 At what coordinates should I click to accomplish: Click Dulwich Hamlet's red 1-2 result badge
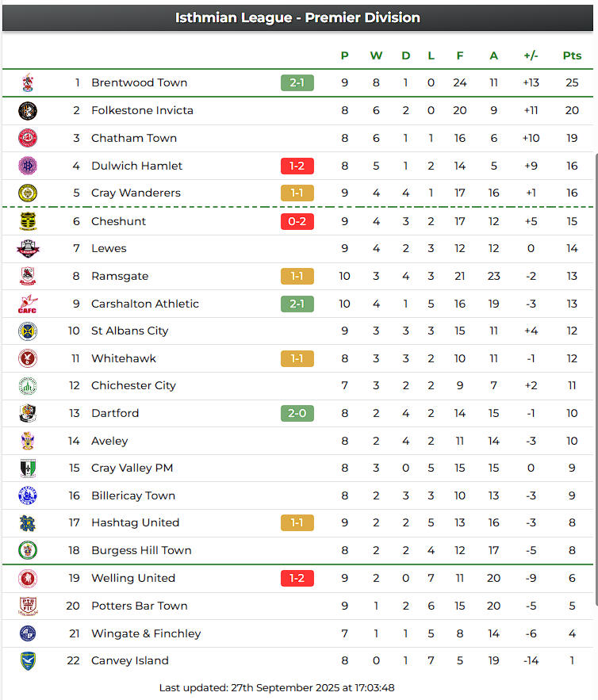[297, 166]
